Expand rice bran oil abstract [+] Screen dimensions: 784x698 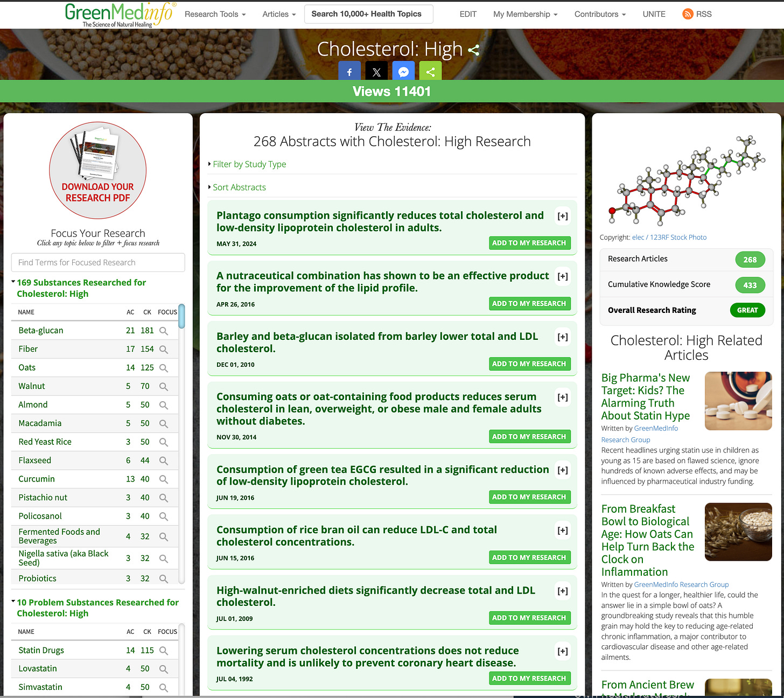[563, 531]
